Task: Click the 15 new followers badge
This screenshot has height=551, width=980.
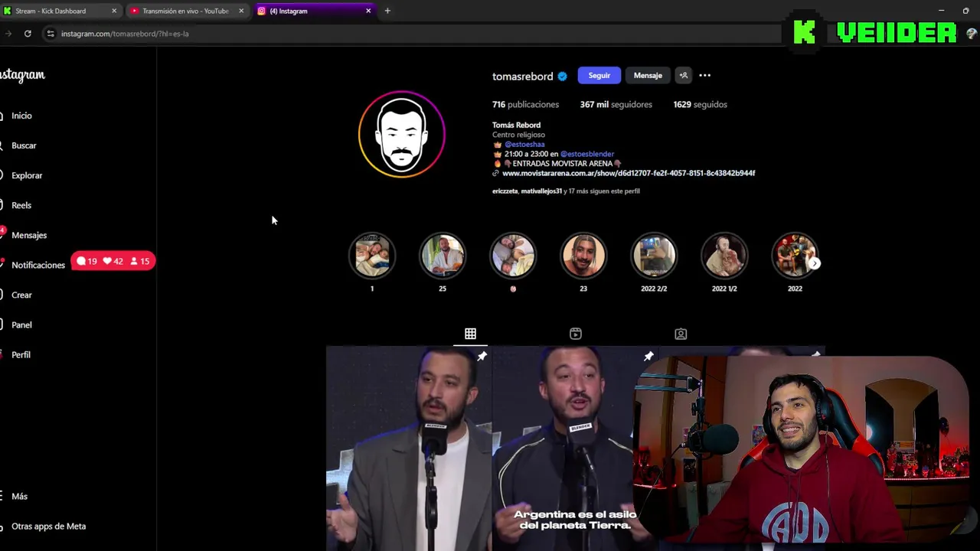Action: point(139,261)
